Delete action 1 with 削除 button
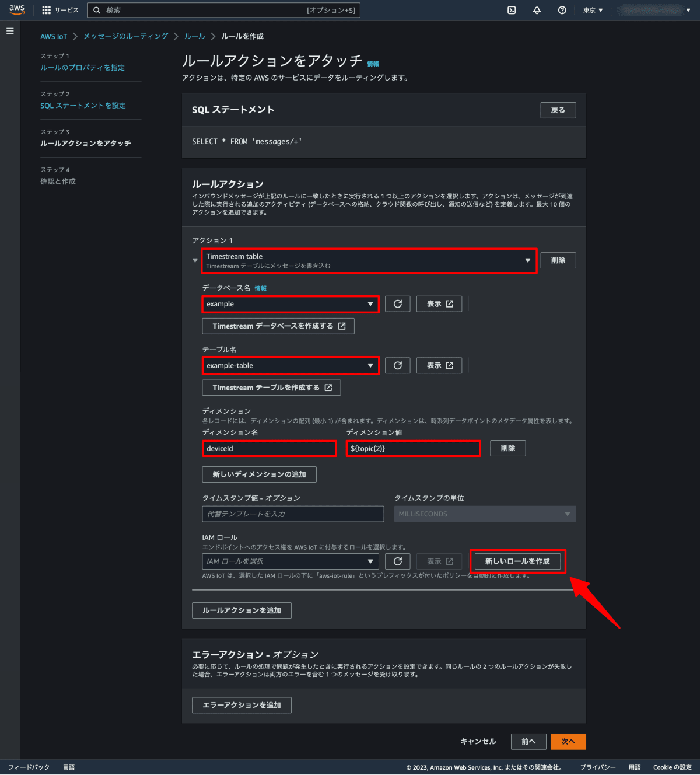The width and height of the screenshot is (700, 775). click(x=558, y=260)
